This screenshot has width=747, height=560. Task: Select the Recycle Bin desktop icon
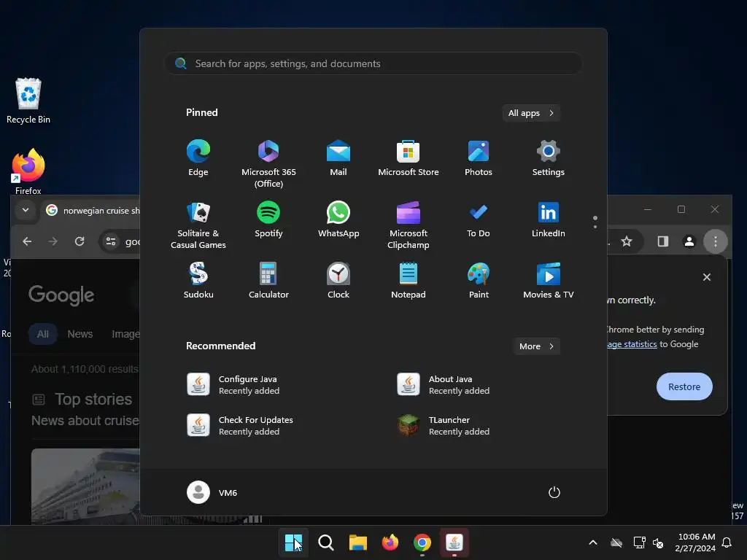point(28,101)
